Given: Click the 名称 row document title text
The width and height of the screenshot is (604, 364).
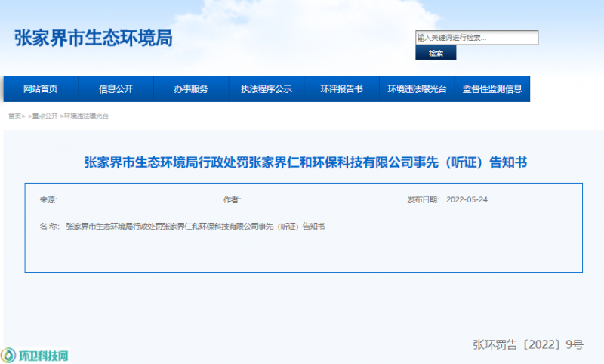Looking at the screenshot, I should [x=196, y=227].
